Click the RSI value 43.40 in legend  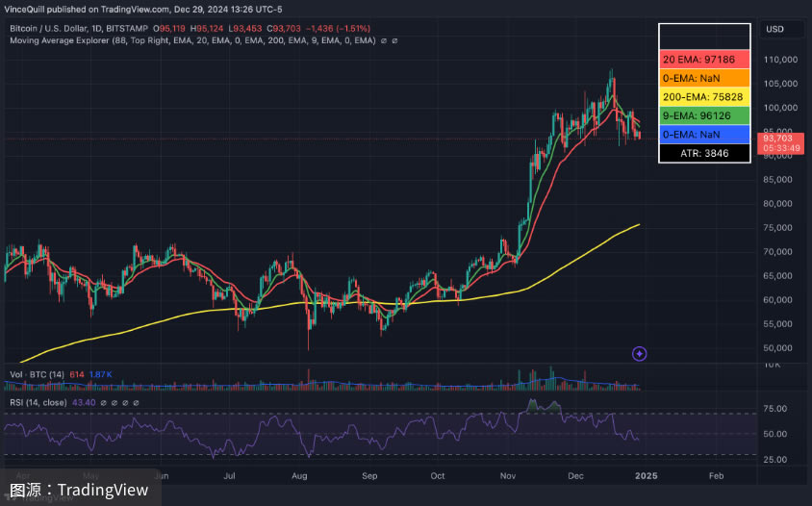(x=85, y=400)
